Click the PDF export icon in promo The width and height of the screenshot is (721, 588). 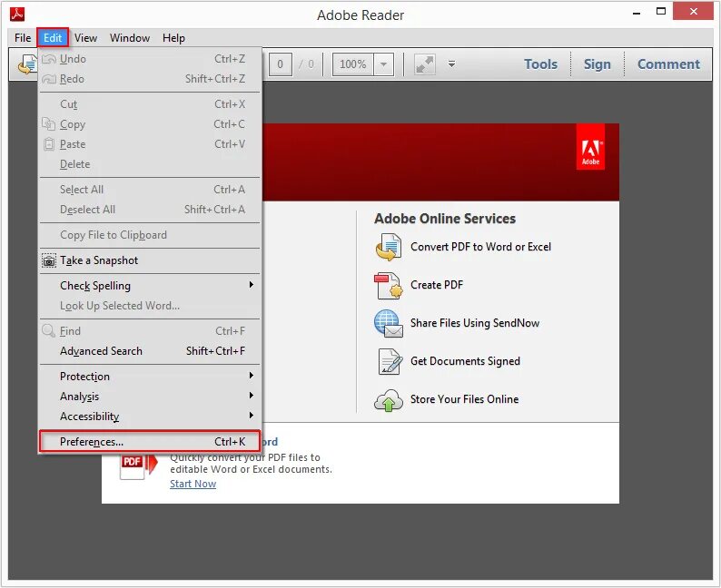pos(138,465)
